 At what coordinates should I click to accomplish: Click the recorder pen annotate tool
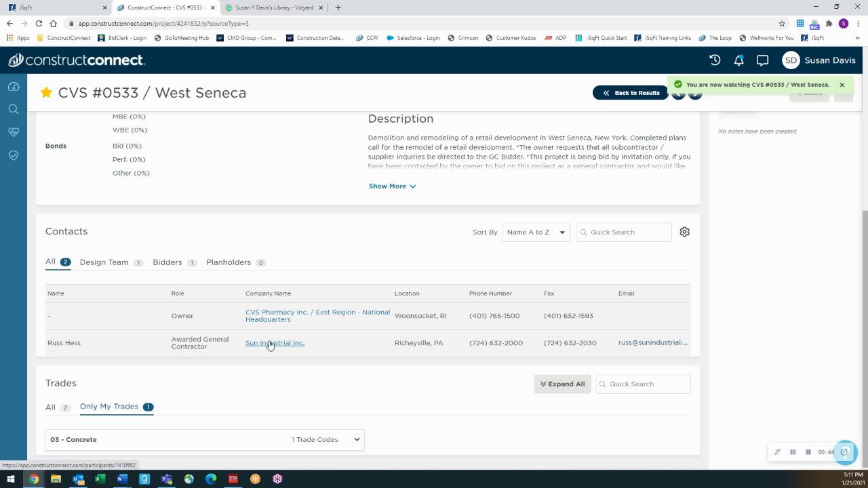click(777, 452)
